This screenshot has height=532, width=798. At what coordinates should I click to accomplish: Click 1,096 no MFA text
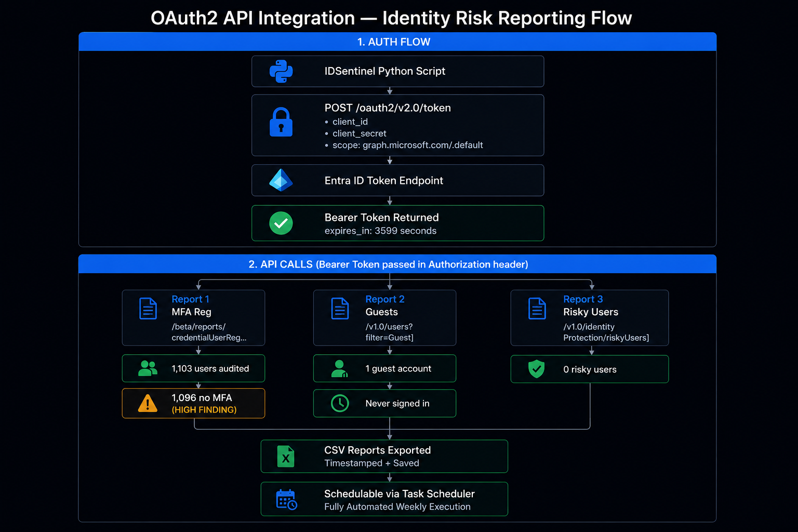[x=202, y=398]
